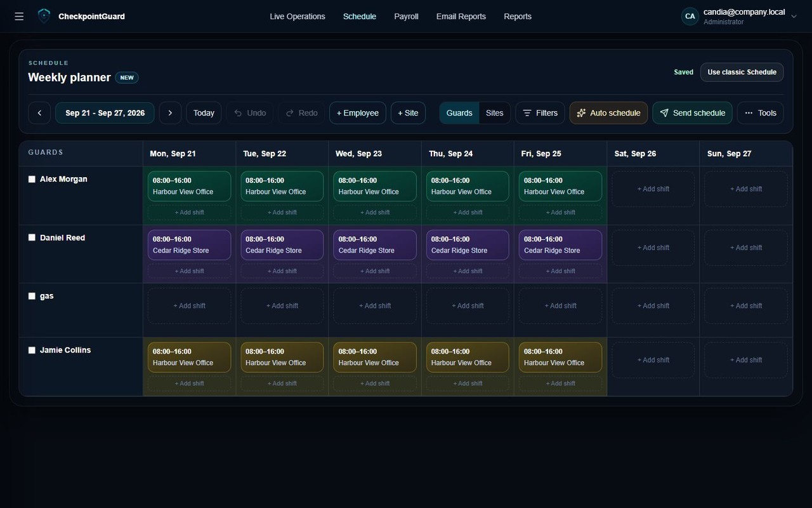The width and height of the screenshot is (812, 508).
Task: Advance to next week with right arrow
Action: coord(170,113)
